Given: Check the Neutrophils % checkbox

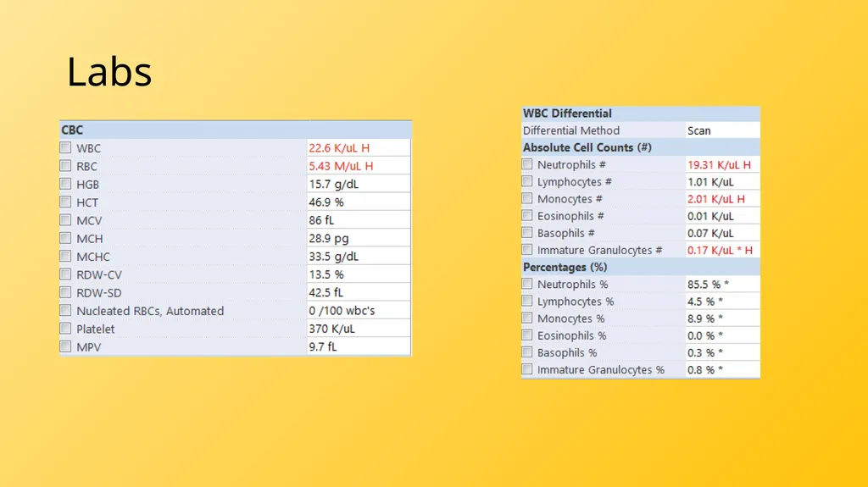Looking at the screenshot, I should pos(527,284).
